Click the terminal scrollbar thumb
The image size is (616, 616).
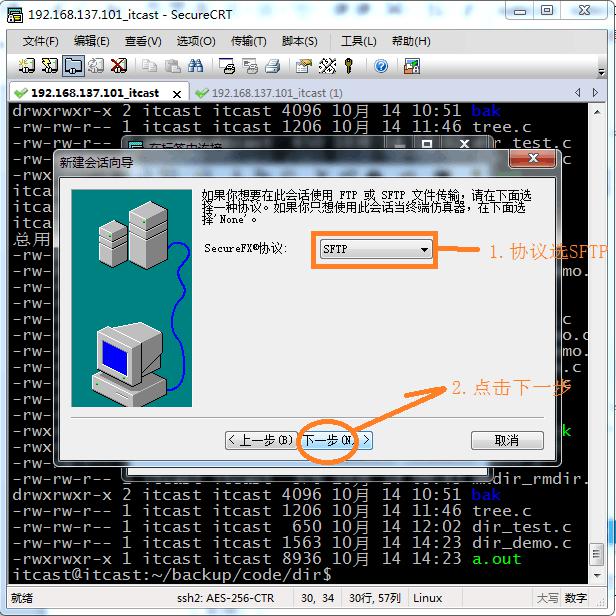coord(597,554)
